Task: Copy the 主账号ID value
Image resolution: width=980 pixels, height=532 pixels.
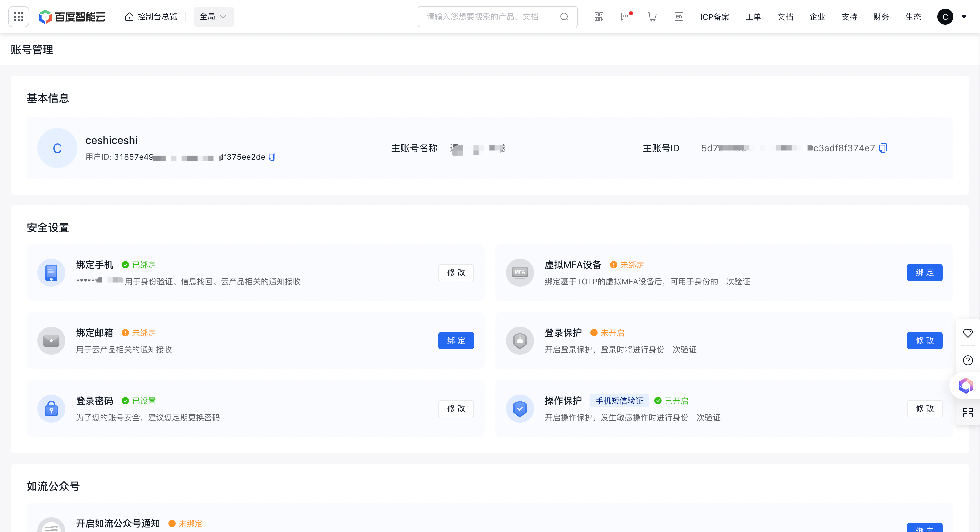Action: [883, 148]
